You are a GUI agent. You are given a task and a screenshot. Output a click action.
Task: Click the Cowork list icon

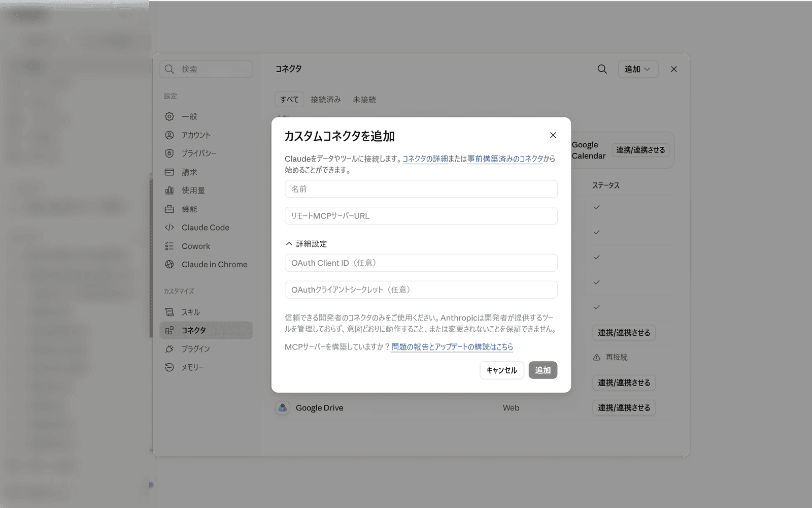(170, 246)
